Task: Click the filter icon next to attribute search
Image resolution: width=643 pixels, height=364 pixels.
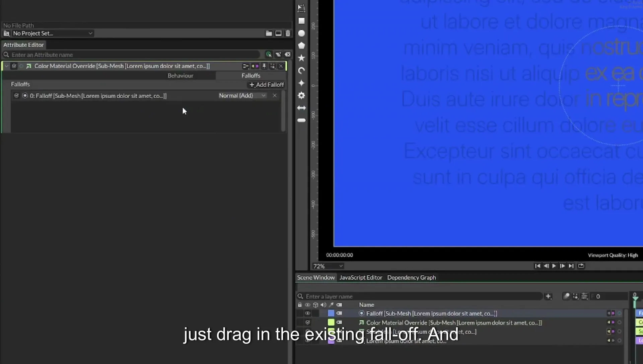Action: coord(278,55)
